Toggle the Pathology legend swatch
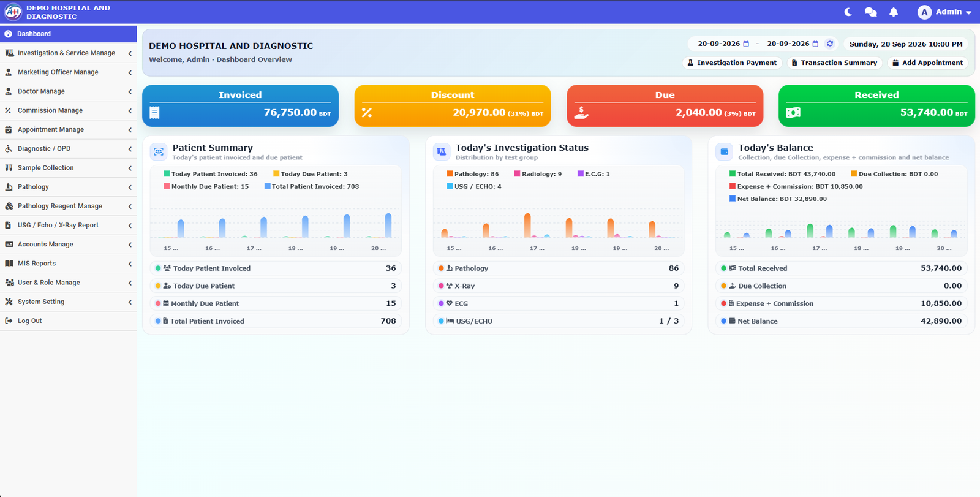Image resolution: width=980 pixels, height=497 pixels. 450,174
